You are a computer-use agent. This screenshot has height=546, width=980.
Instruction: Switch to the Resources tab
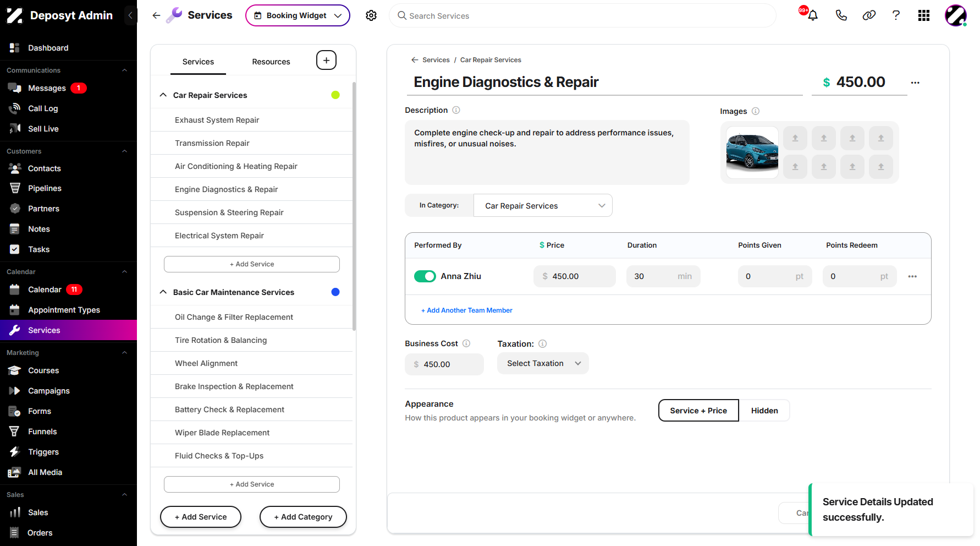point(271,62)
